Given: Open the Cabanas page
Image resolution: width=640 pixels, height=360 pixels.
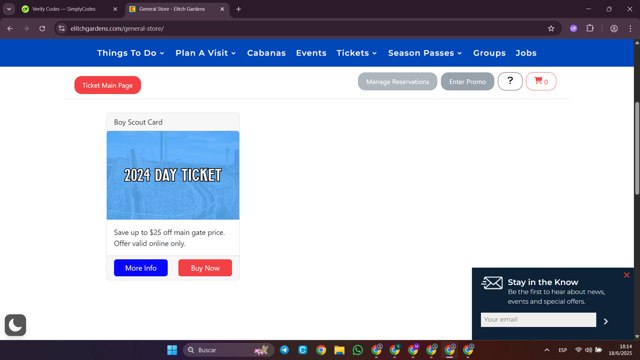Looking at the screenshot, I should [x=266, y=53].
